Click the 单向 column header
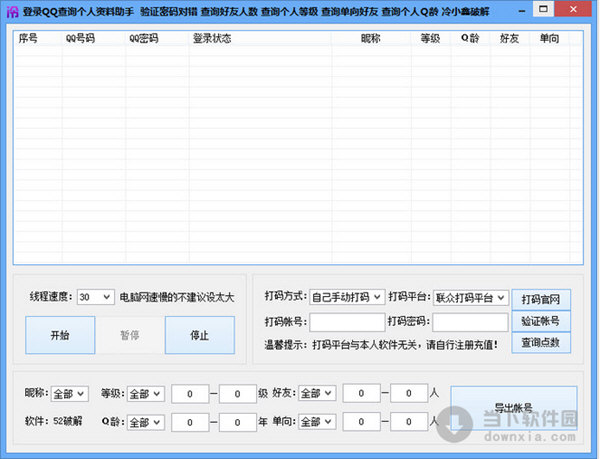 pyautogui.click(x=549, y=39)
